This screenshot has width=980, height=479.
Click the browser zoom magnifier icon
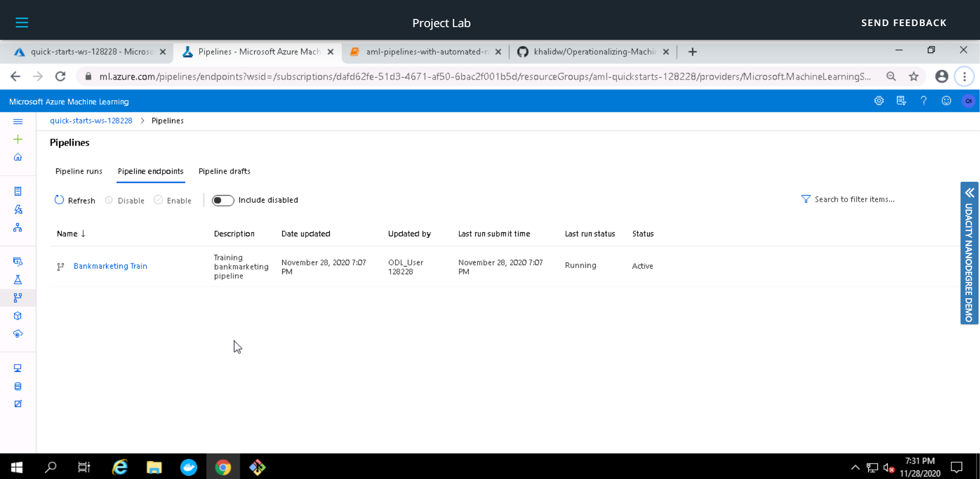click(x=891, y=77)
